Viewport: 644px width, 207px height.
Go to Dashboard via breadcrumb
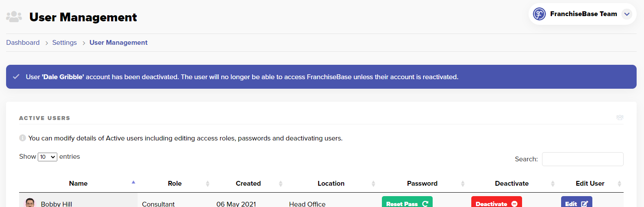(x=23, y=43)
